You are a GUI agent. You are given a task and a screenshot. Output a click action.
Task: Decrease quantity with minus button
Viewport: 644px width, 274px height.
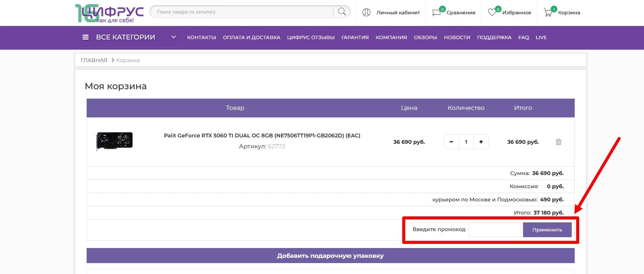tap(451, 142)
